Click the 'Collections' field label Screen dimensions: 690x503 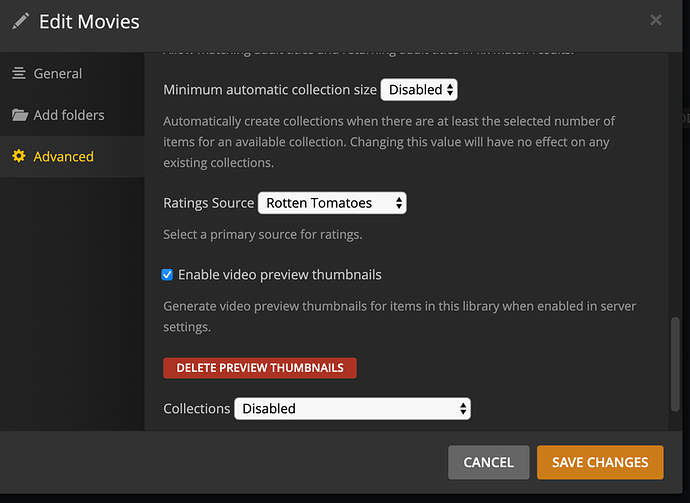[197, 408]
